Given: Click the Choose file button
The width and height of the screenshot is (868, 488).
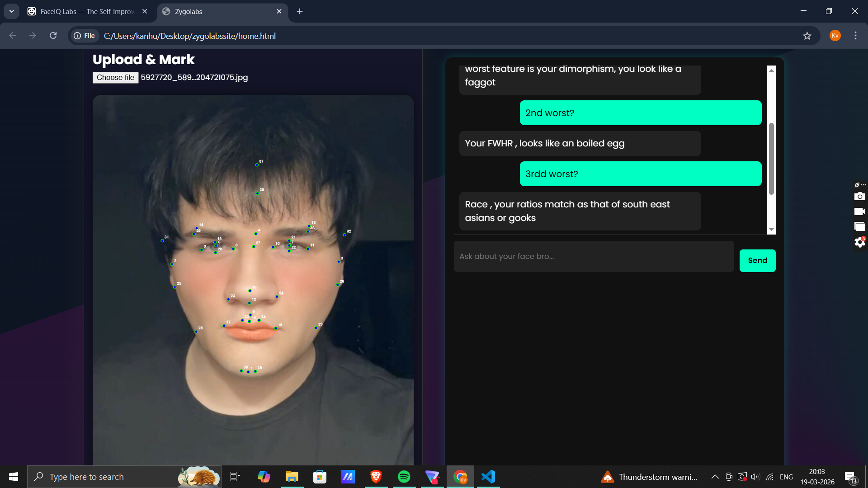Looking at the screenshot, I should coord(115,78).
